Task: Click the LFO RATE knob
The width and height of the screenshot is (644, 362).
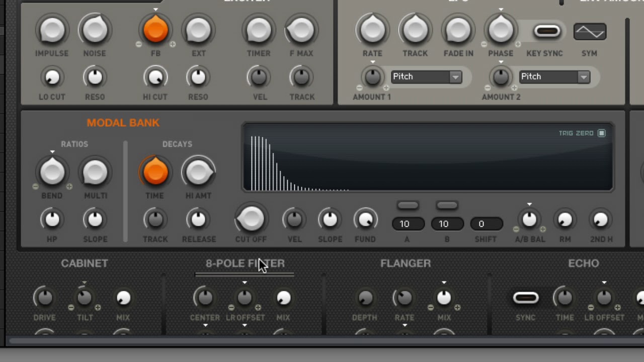Action: tap(372, 29)
